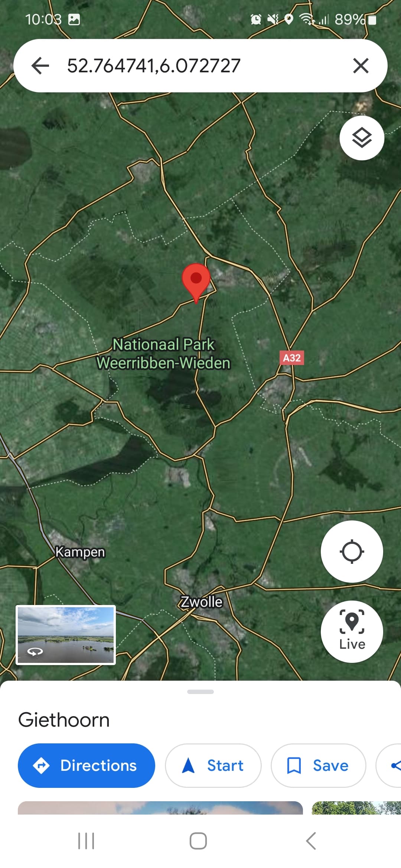This screenshot has height=868, width=401.
Task: Open the Giethorn place title
Action: click(64, 720)
